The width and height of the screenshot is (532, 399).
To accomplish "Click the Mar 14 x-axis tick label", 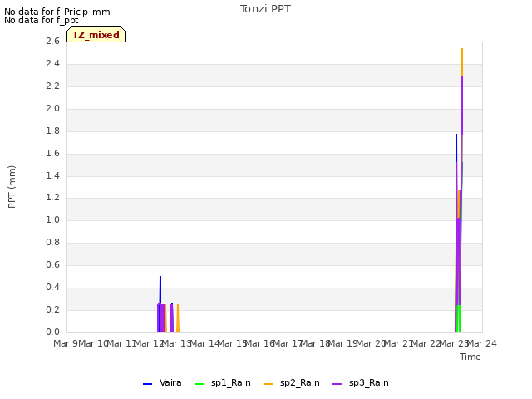I will 204,343.
